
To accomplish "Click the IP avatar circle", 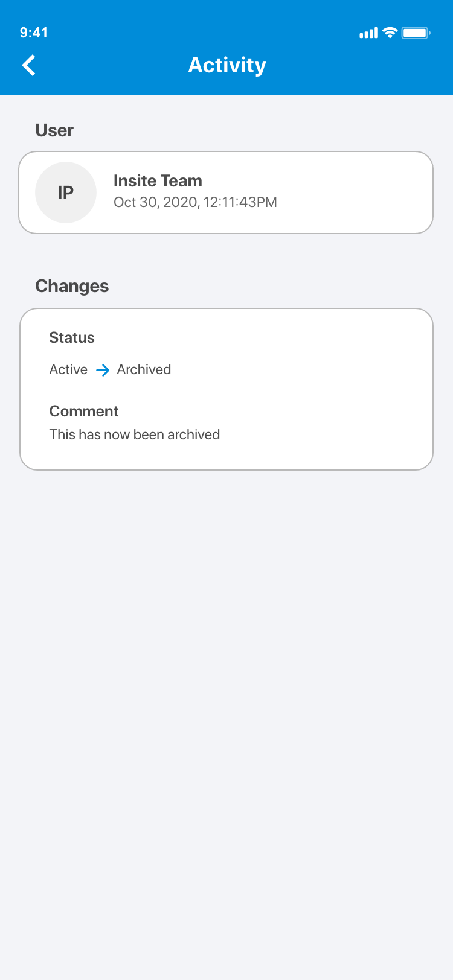I will click(x=66, y=192).
